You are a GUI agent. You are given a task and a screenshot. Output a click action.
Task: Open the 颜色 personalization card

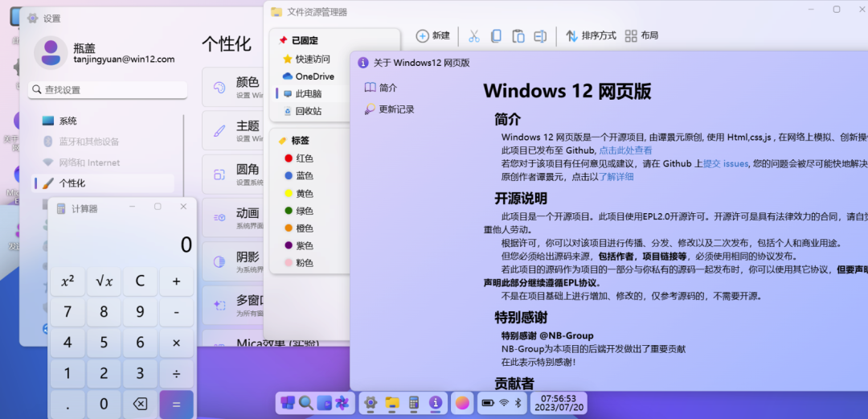(234, 87)
